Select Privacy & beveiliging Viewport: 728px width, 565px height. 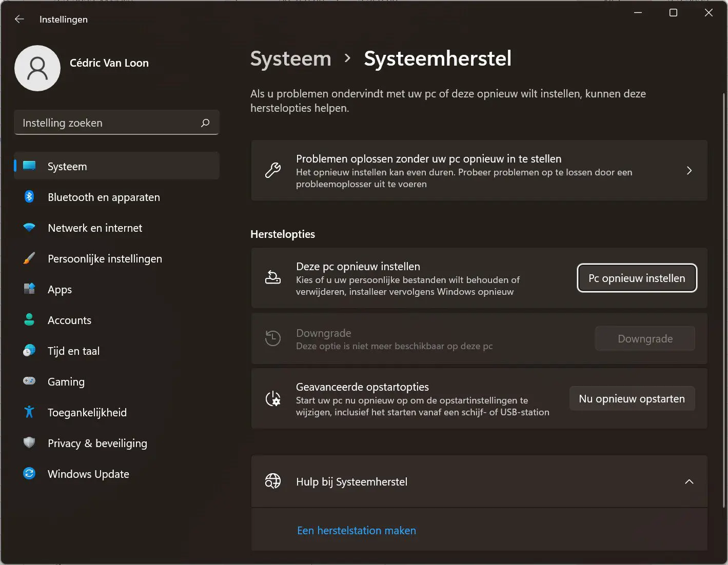coord(117,443)
